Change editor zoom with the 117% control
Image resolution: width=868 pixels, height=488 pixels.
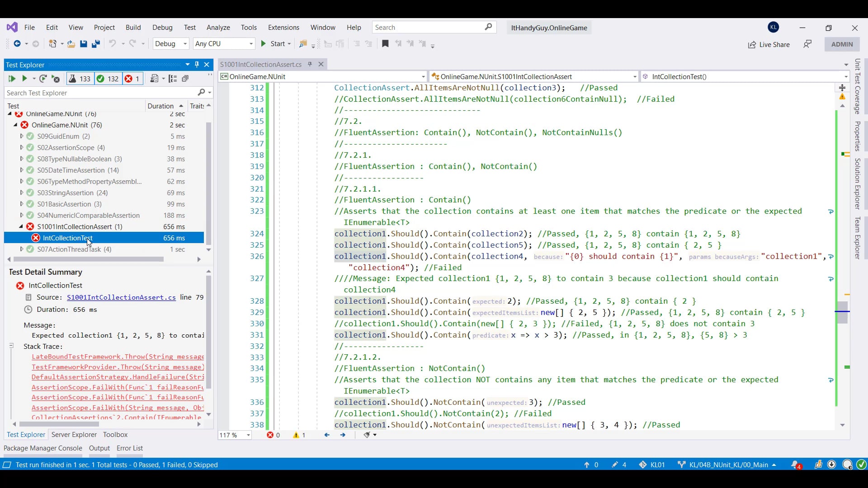pos(234,435)
